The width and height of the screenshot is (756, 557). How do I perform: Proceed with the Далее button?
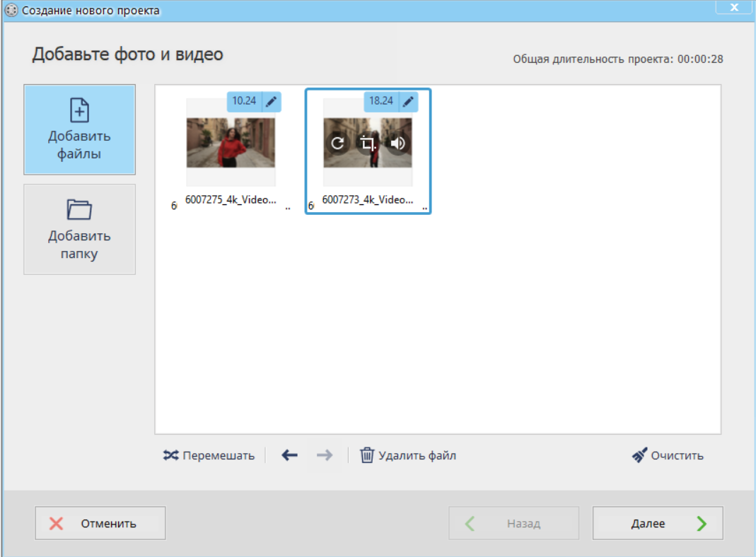click(658, 523)
